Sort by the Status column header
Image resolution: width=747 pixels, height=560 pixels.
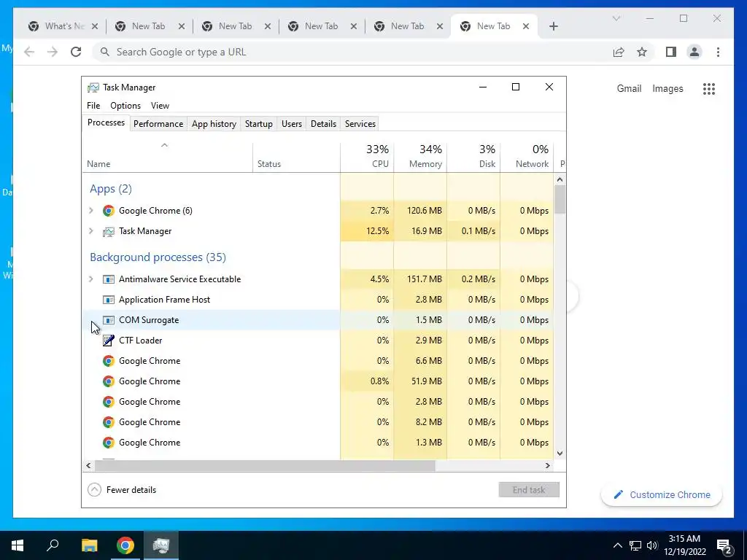coord(296,157)
